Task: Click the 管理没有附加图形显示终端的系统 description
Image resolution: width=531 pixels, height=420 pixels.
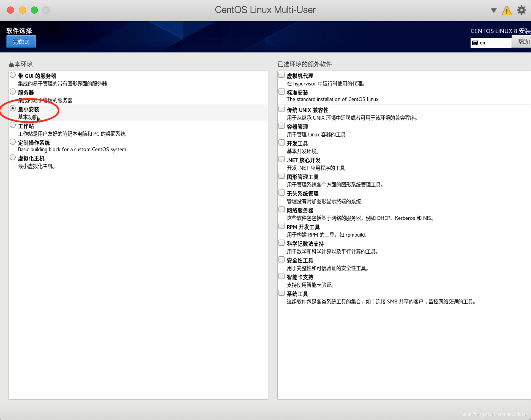Action: click(x=324, y=201)
